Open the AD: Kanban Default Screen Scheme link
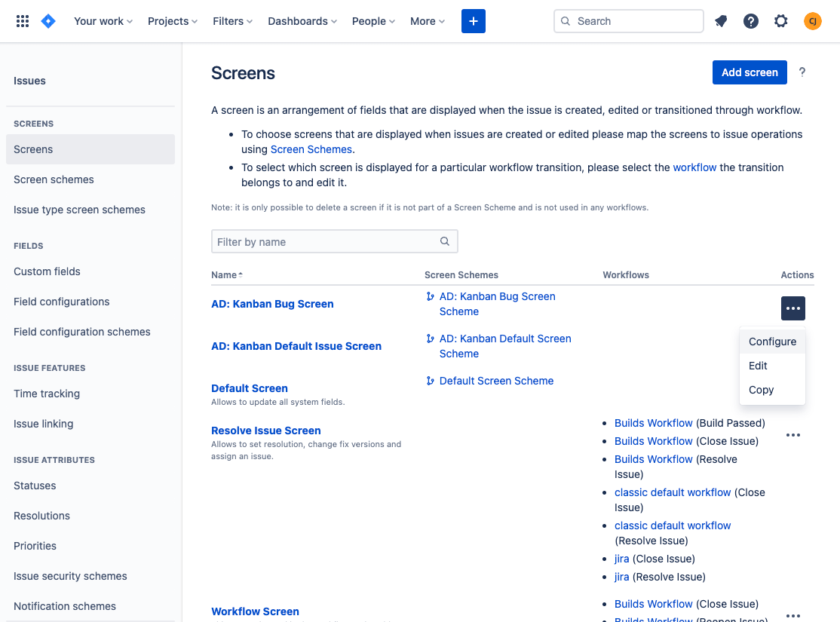Image resolution: width=840 pixels, height=622 pixels. coord(505,346)
